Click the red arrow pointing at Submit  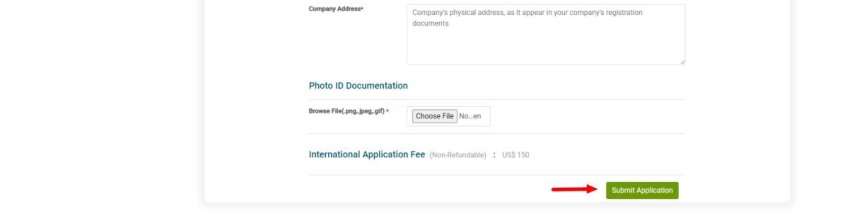574,189
